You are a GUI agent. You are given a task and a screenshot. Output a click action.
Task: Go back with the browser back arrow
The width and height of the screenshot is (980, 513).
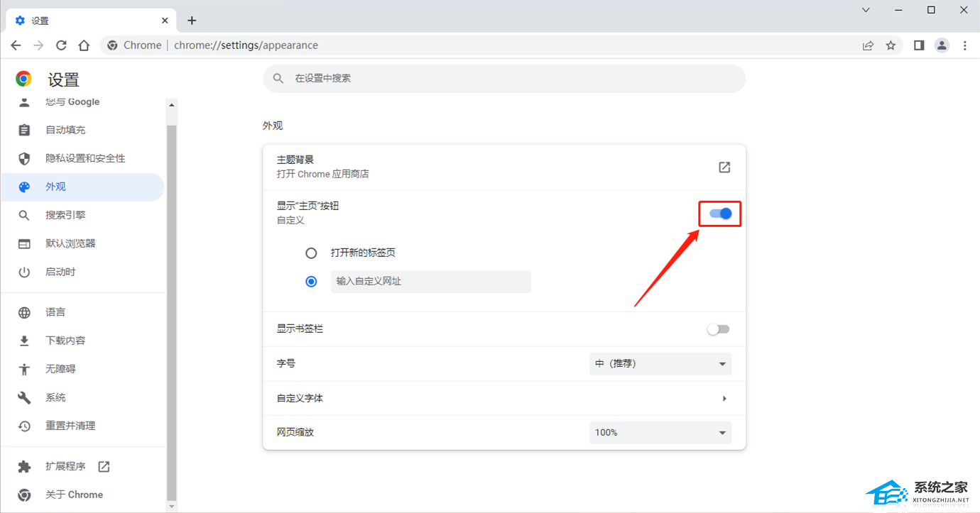pos(16,45)
